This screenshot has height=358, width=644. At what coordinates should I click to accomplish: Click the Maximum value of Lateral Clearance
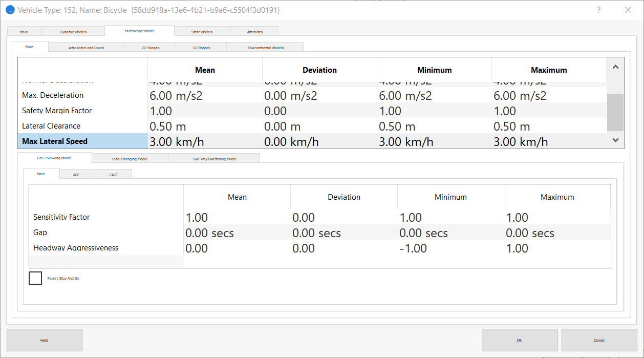(549, 126)
